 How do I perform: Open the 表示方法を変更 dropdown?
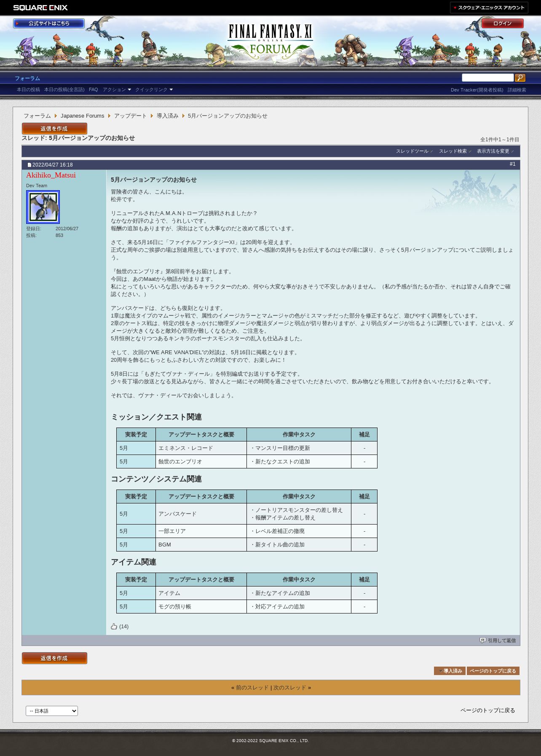pyautogui.click(x=495, y=151)
